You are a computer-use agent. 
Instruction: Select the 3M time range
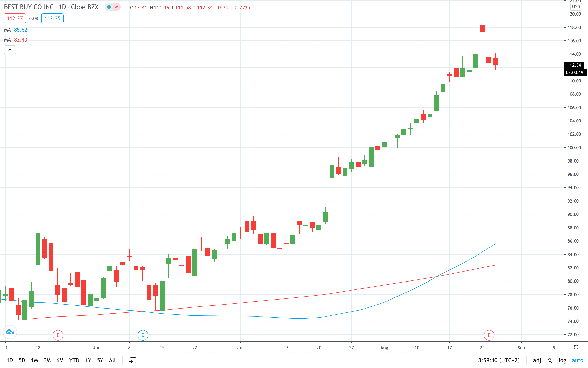[x=47, y=360]
